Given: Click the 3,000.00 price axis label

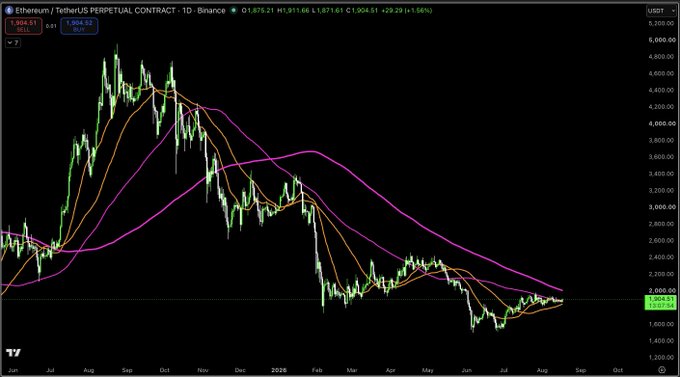Looking at the screenshot, I should coord(662,207).
